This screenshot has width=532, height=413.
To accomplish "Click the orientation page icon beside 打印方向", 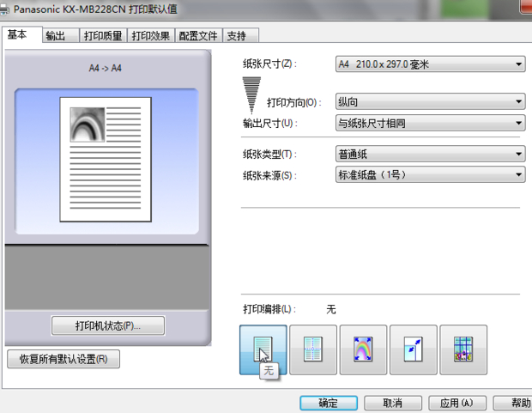I will coord(251,95).
